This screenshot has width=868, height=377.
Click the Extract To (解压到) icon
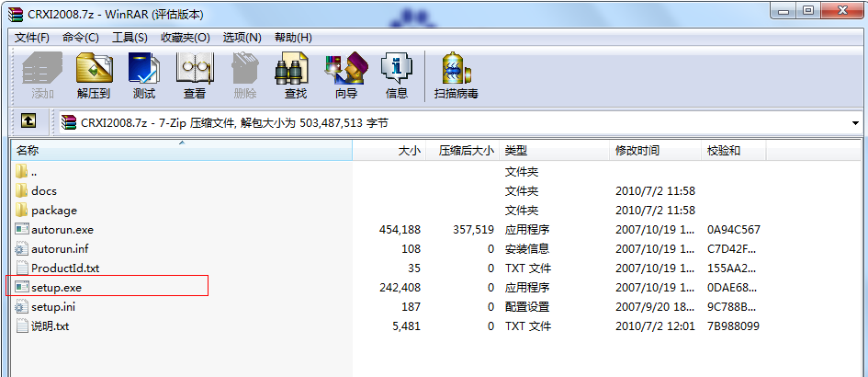[x=94, y=76]
